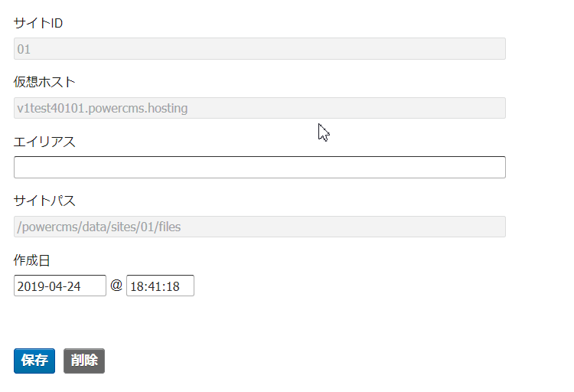Click the 仮想ホスト field with powercms.hosting

point(259,108)
